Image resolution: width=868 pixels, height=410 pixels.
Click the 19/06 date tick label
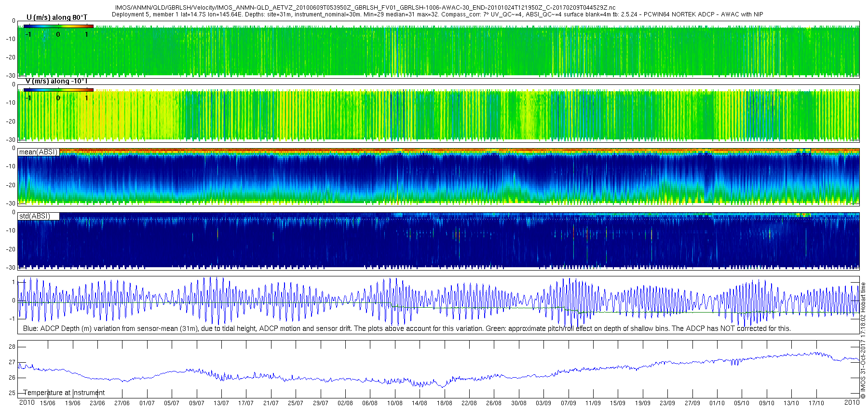(x=72, y=403)
